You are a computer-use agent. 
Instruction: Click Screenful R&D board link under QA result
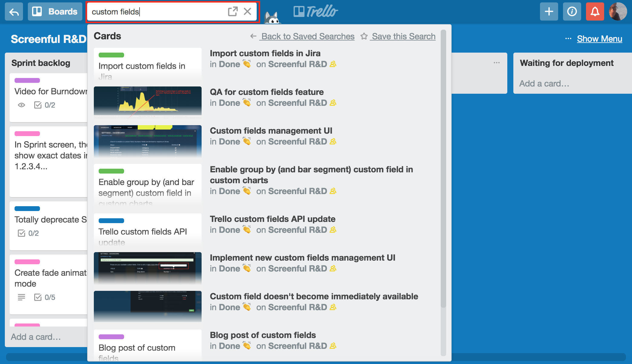[298, 103]
